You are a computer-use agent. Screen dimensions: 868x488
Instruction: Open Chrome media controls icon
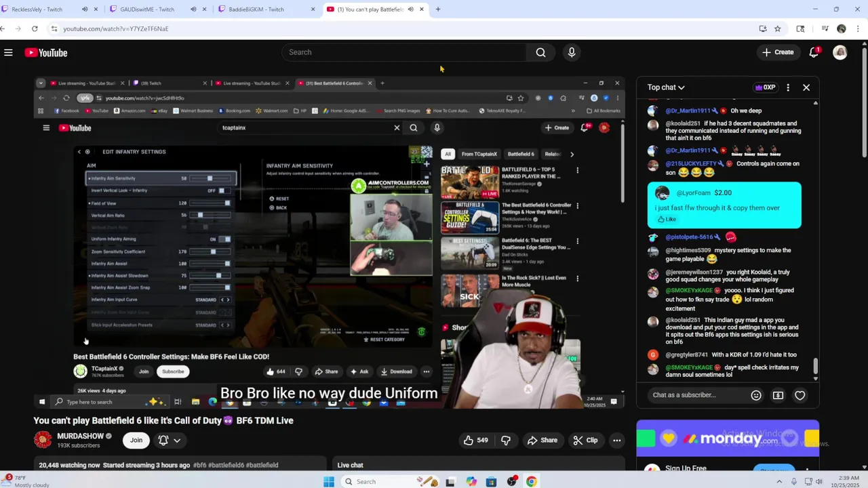tap(825, 28)
